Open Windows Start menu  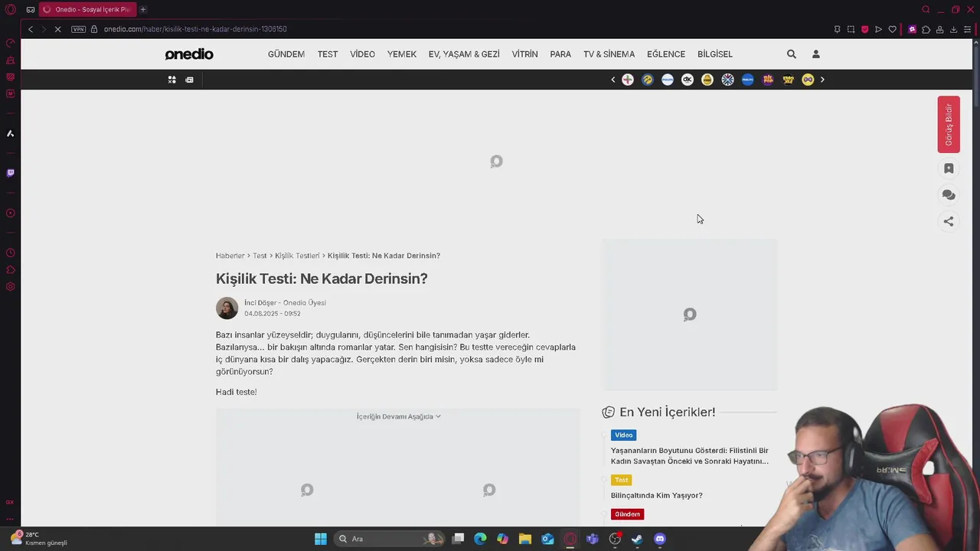point(321,539)
